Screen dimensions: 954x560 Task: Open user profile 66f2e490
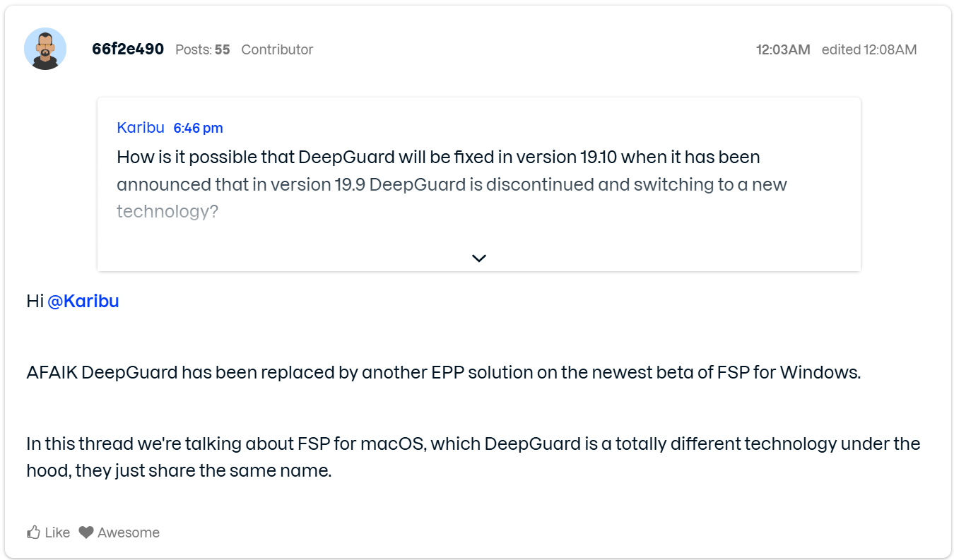[x=128, y=49]
